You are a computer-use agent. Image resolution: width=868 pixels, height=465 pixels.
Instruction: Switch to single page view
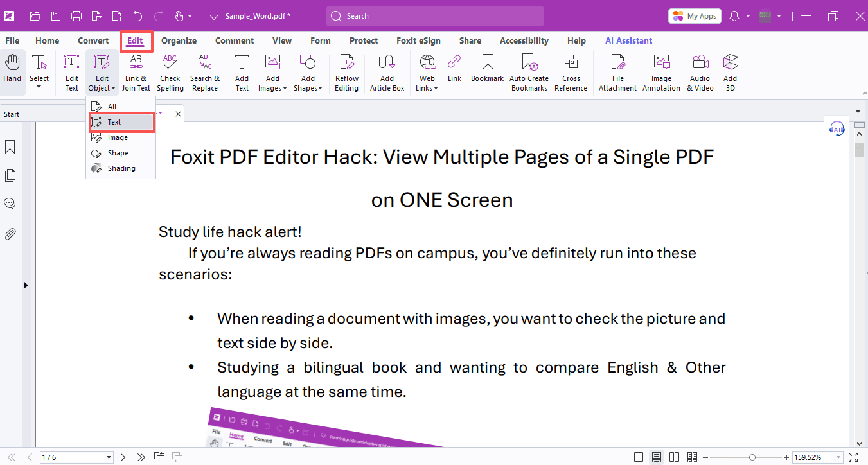(x=639, y=457)
